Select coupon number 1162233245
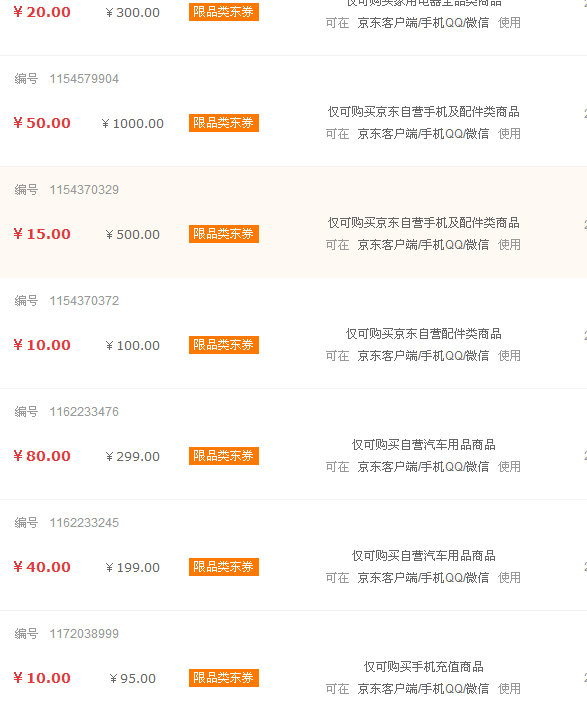 pos(84,523)
